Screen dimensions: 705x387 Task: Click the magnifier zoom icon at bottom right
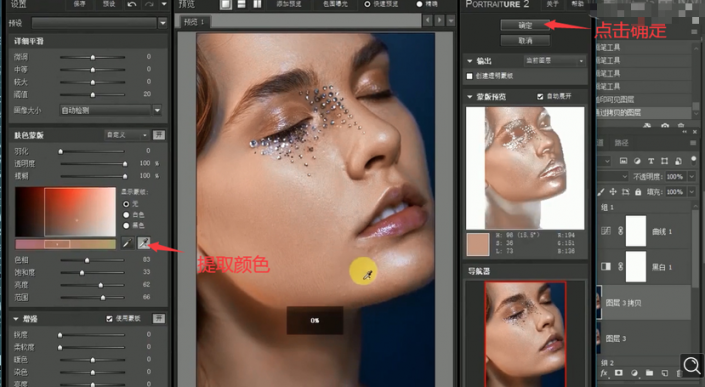pyautogui.click(x=692, y=365)
